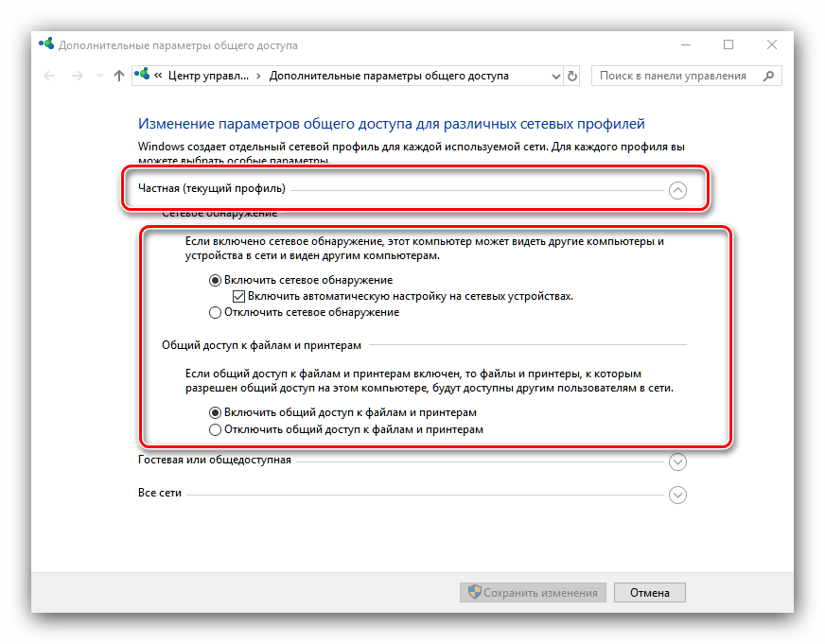Open address bar history dropdown
This screenshot has height=644, width=825.
(555, 77)
